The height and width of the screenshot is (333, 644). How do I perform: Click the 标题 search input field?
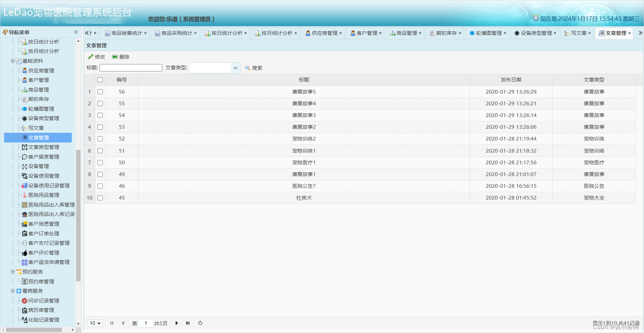click(131, 68)
